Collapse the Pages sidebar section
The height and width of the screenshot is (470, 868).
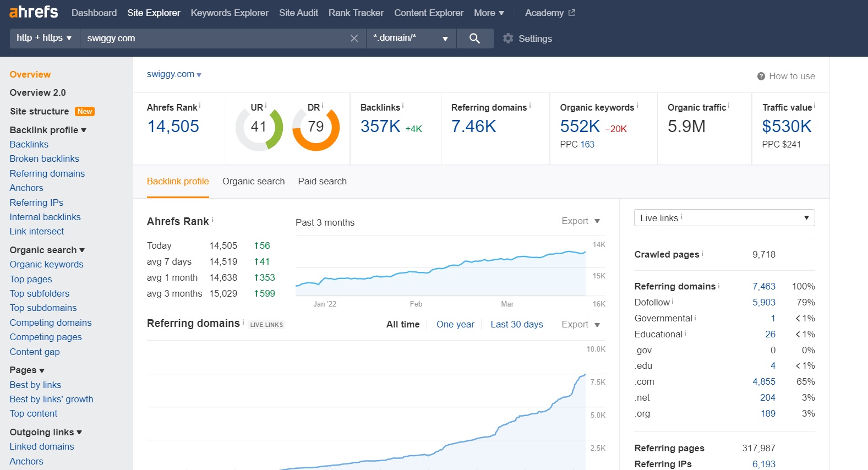click(27, 370)
